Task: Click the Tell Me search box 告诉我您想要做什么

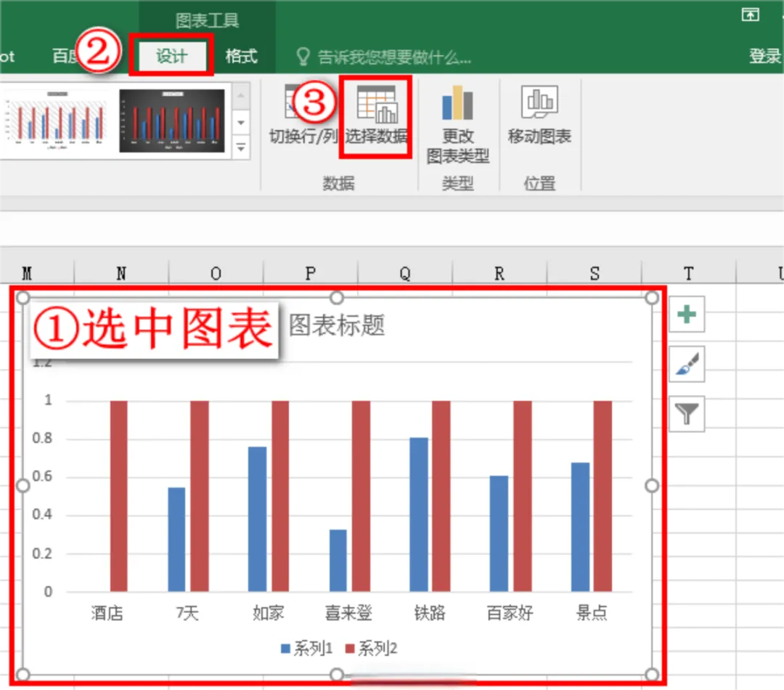Action: [384, 57]
